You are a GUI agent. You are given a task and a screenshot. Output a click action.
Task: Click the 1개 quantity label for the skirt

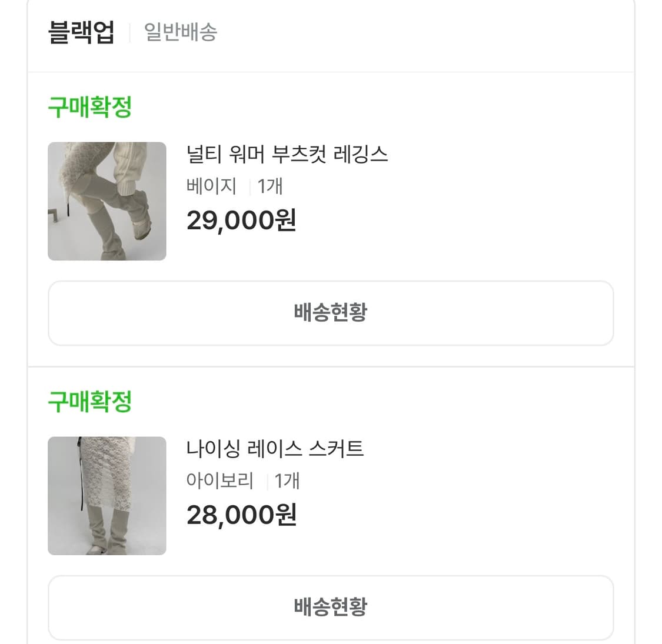pyautogui.click(x=288, y=481)
